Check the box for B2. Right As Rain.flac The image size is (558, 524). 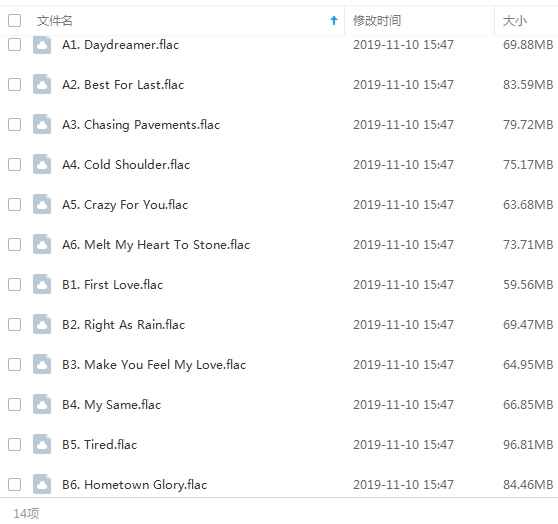15,325
